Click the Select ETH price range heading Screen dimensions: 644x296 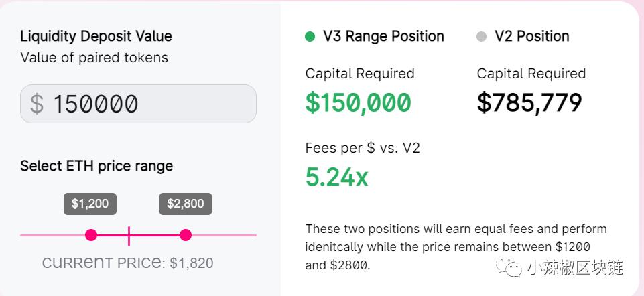96,166
